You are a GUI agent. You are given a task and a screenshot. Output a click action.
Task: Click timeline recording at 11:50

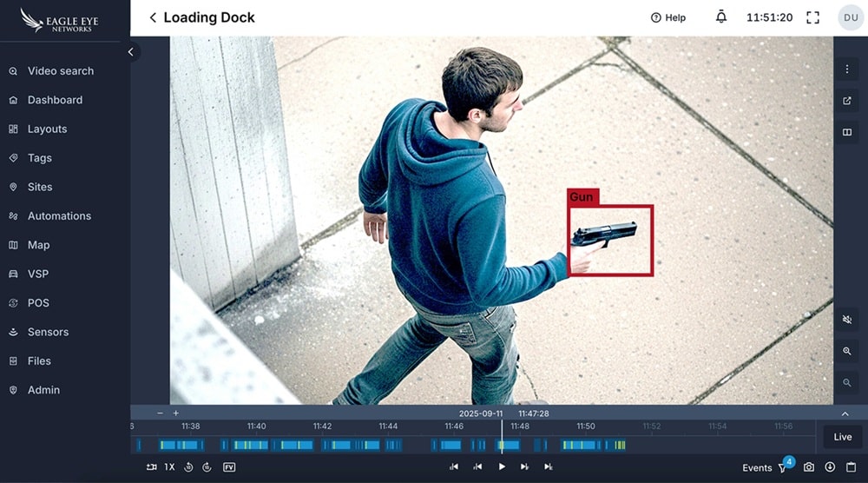coord(587,445)
